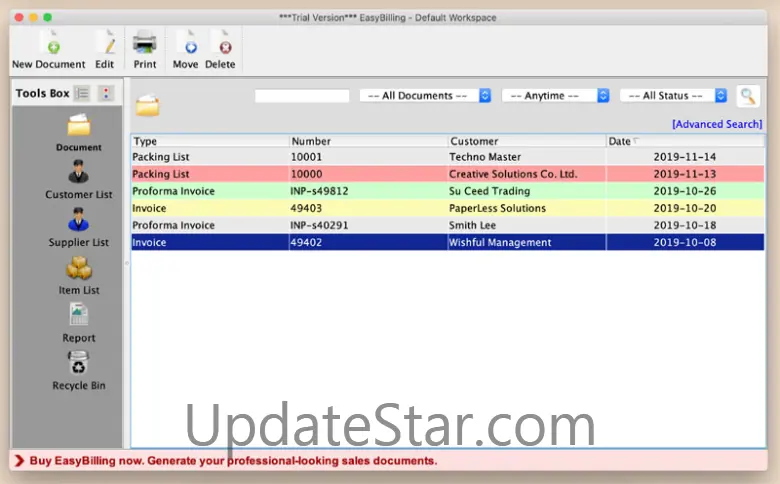Click into the search text field
Viewport: 780px width, 484px height.
(x=302, y=96)
